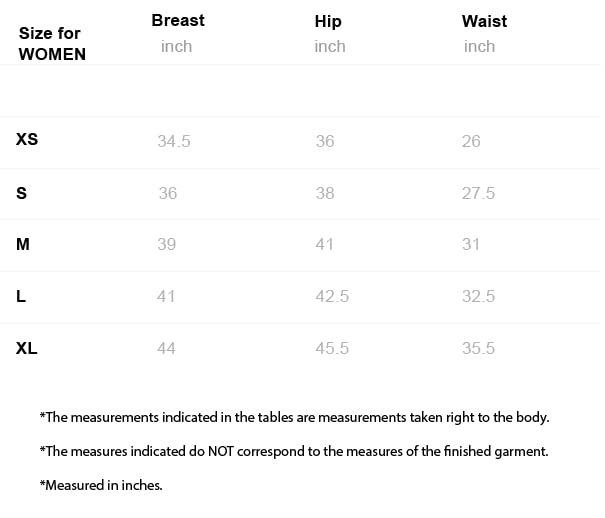
Task: Click the Breast column header
Action: coord(178,21)
